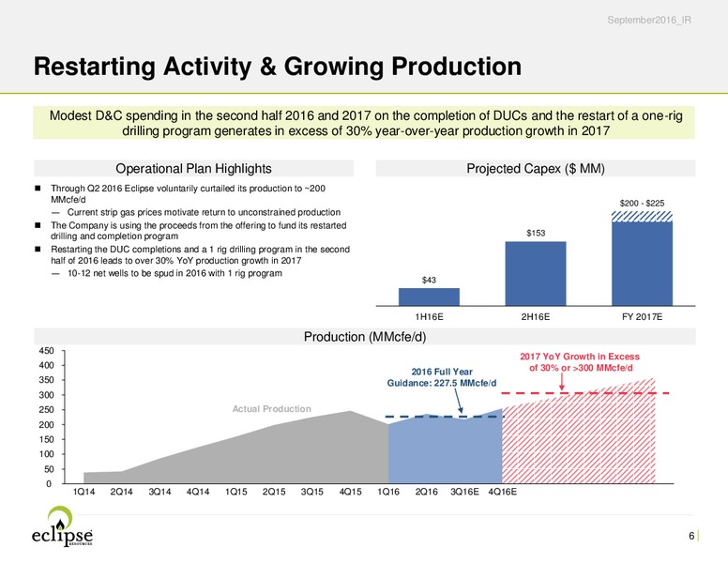This screenshot has height=563, width=728.
Task: Click the red hatched 2017 projection area
Action: coord(579,439)
